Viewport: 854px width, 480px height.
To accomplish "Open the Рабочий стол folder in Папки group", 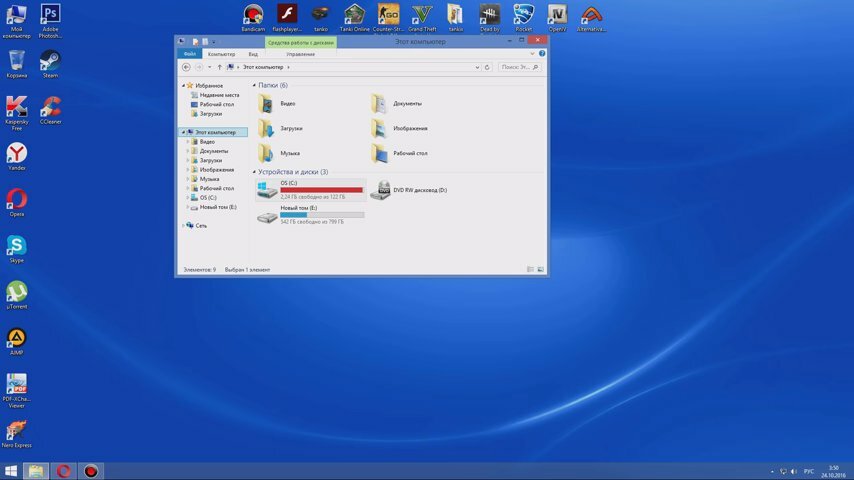I will point(399,154).
